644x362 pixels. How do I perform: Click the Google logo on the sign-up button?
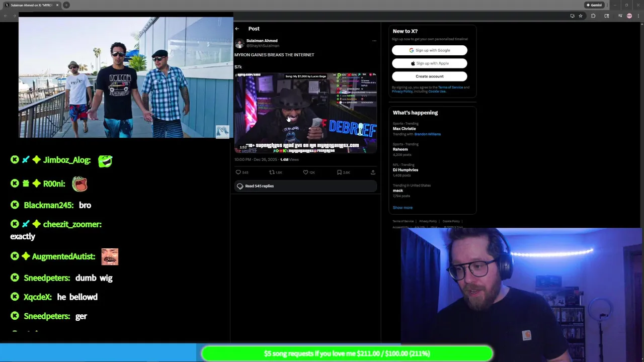click(412, 50)
